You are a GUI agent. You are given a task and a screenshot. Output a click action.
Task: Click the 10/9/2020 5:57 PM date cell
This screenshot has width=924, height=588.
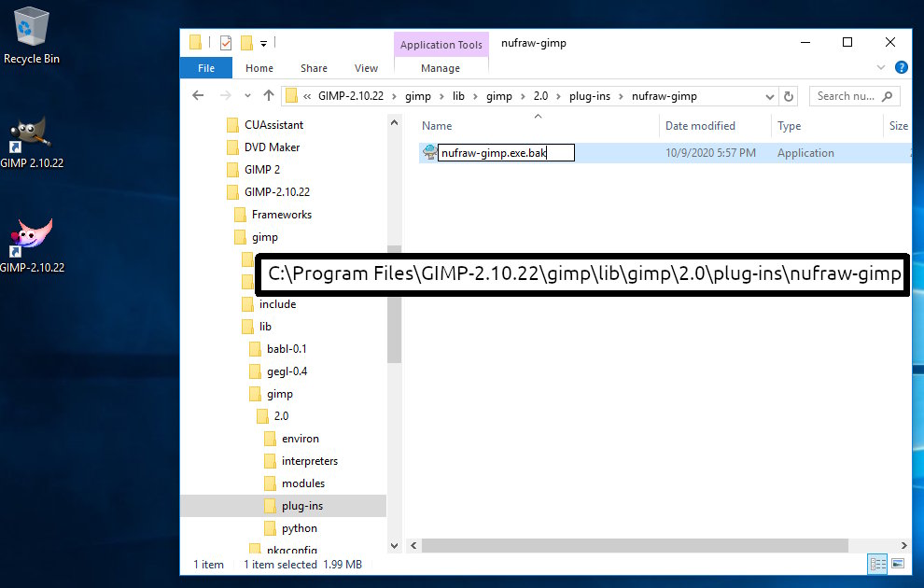[710, 153]
